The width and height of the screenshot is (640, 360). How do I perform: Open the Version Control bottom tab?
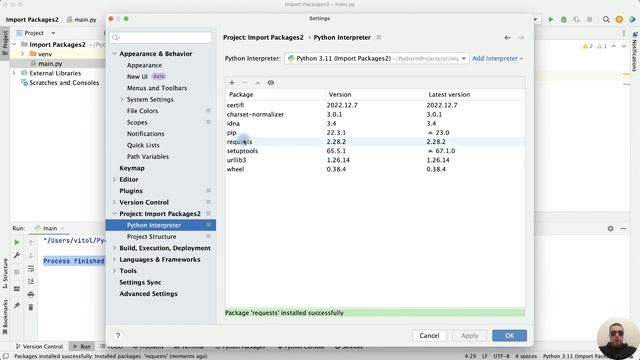click(39, 347)
